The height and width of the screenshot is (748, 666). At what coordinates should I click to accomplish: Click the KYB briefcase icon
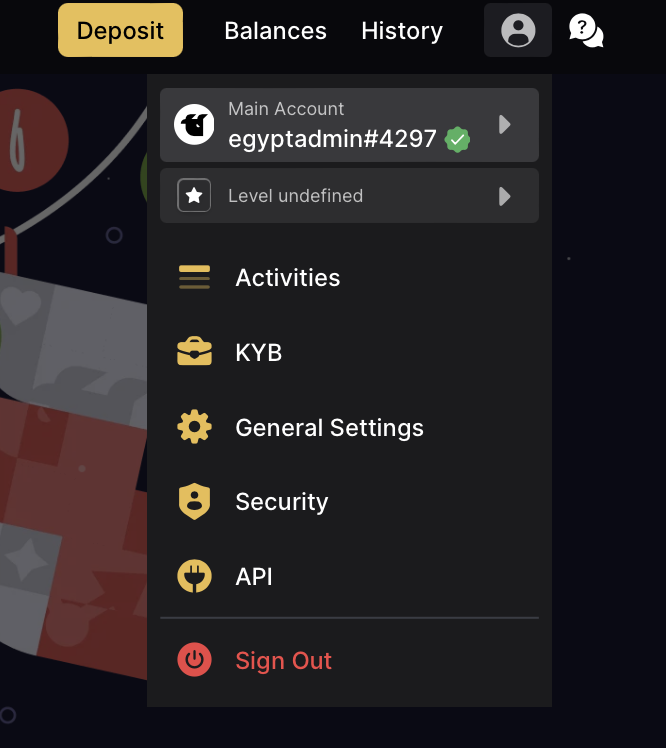pos(194,352)
